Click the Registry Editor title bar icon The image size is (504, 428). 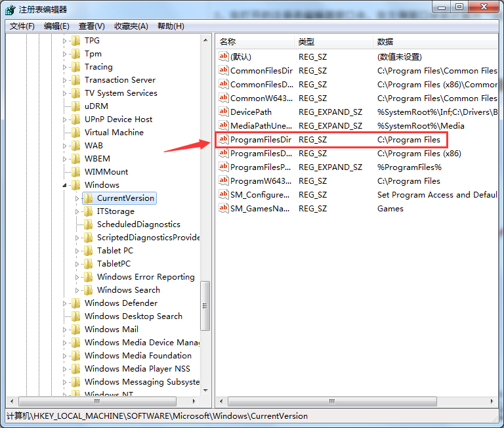(10, 10)
